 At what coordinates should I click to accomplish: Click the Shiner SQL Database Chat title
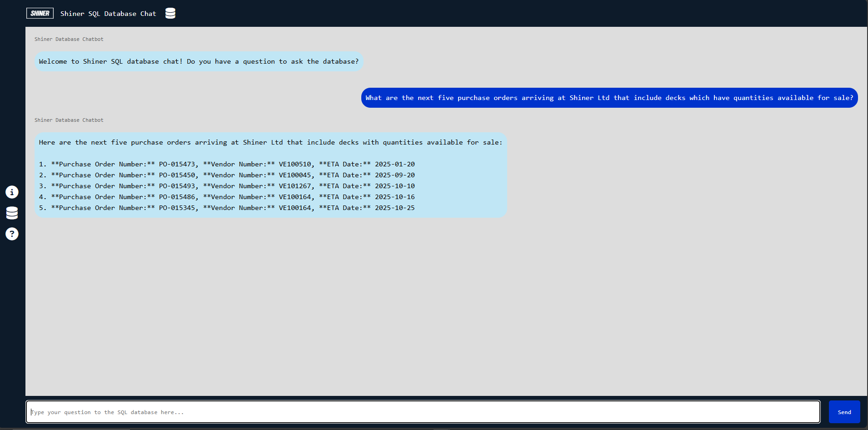click(x=108, y=14)
